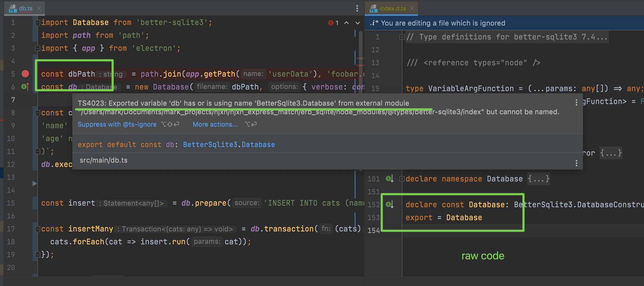Close the index.d.ts tab
Screen dimensions: 644x286
pos(412,8)
